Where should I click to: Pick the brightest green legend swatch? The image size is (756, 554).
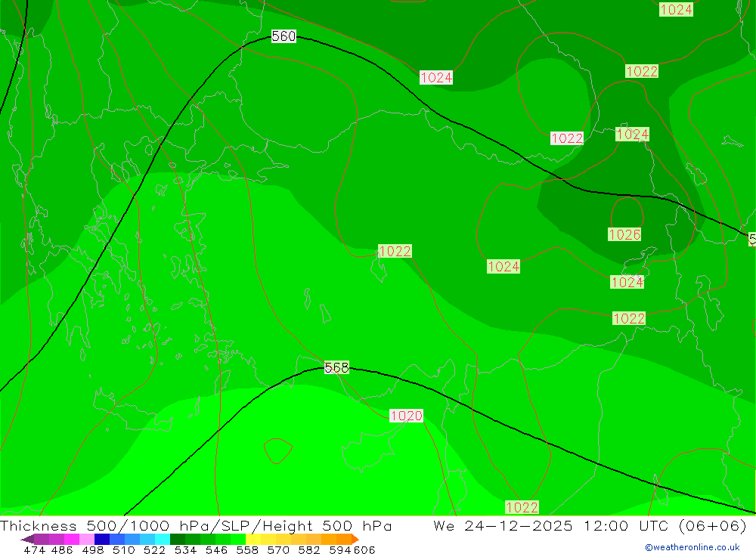tap(237, 539)
